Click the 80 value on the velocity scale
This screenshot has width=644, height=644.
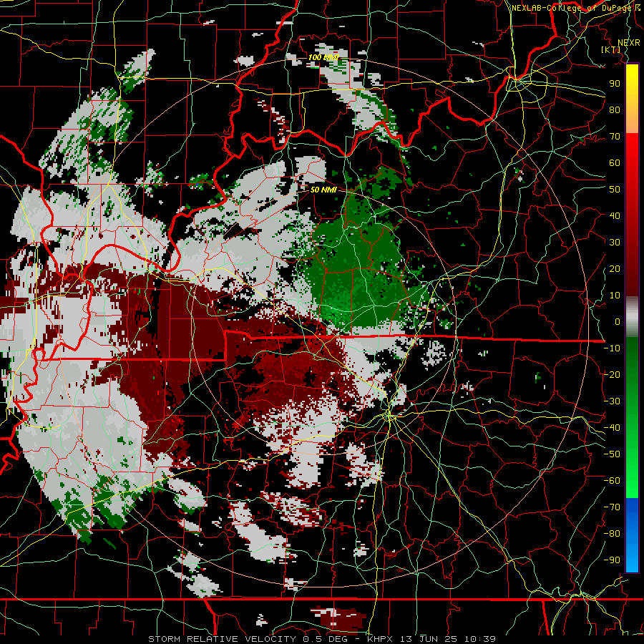click(x=615, y=109)
